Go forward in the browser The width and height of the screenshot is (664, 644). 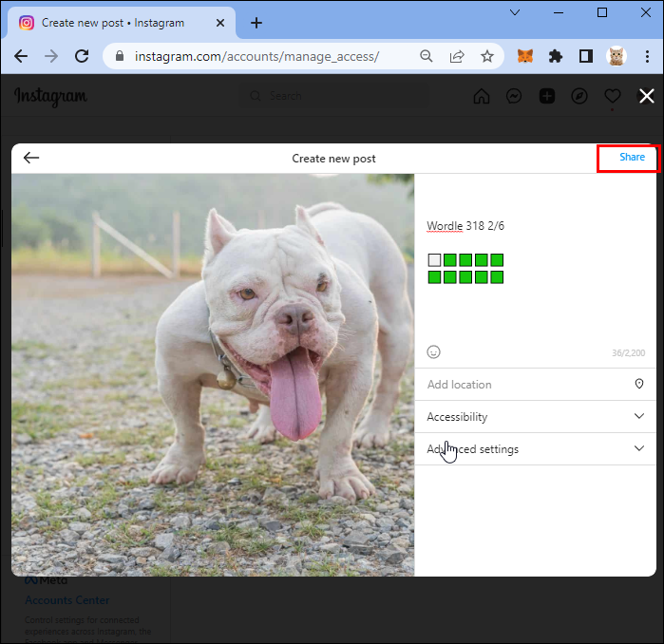(x=51, y=56)
